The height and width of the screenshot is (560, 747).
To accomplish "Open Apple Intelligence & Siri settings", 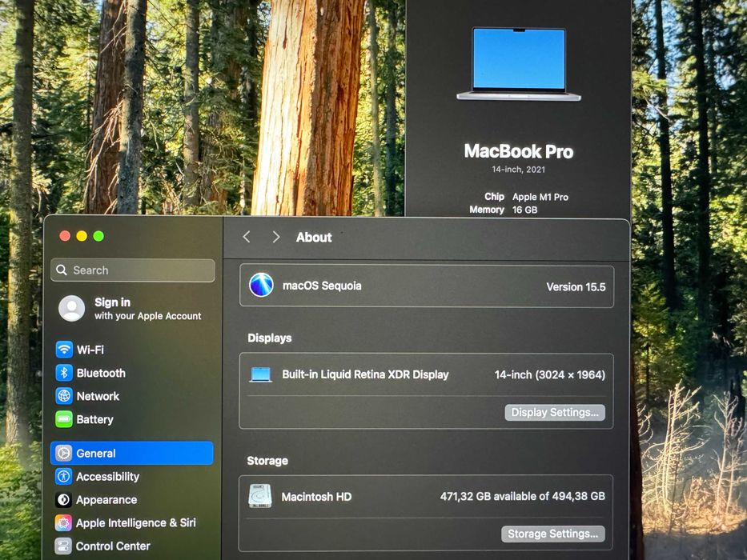I will (x=132, y=523).
